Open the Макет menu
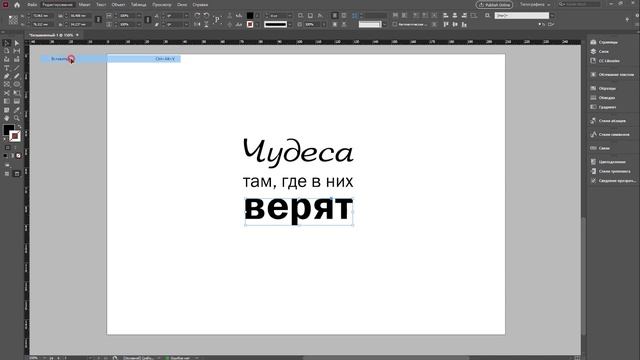The height and width of the screenshot is (360, 640). click(x=84, y=5)
